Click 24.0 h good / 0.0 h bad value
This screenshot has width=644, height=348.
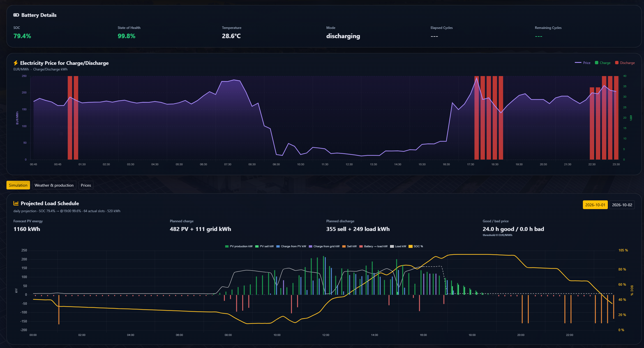pyautogui.click(x=513, y=229)
